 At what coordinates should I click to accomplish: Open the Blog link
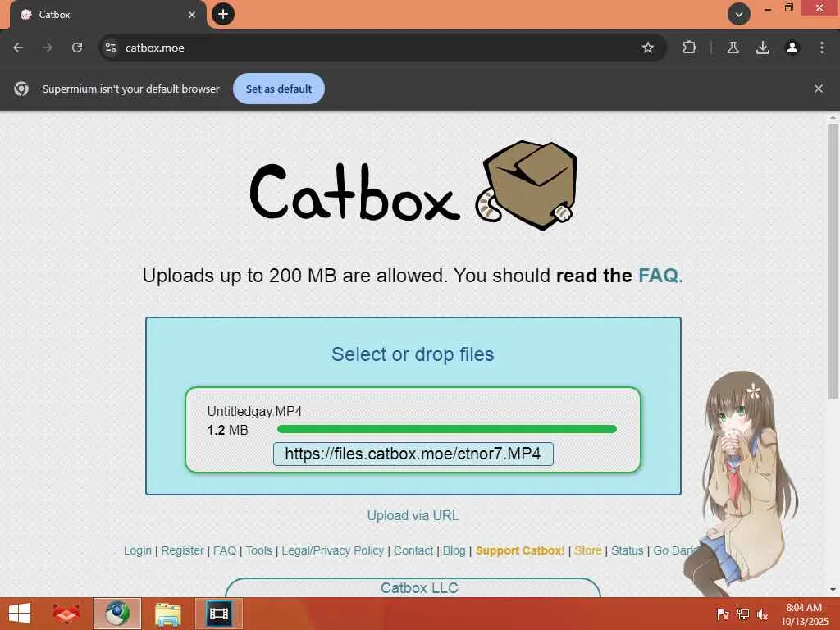pos(454,550)
